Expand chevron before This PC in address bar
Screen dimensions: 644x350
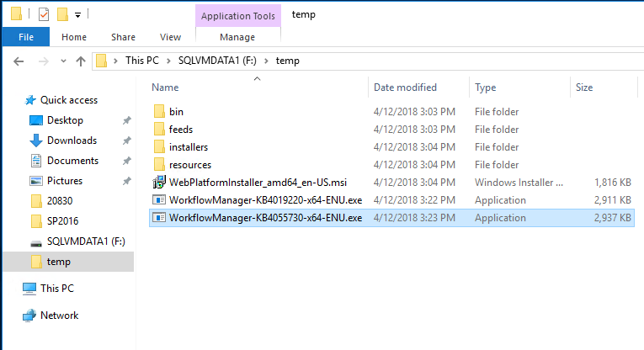[x=116, y=61]
